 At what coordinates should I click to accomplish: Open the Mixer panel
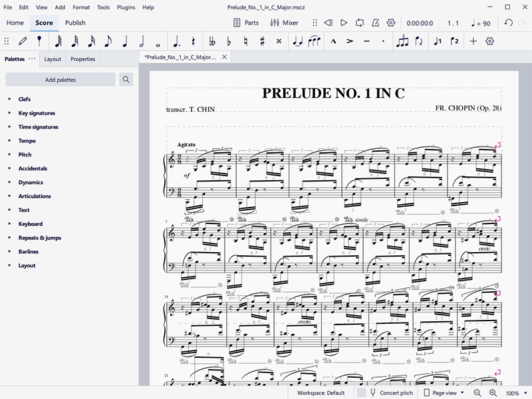click(x=284, y=23)
